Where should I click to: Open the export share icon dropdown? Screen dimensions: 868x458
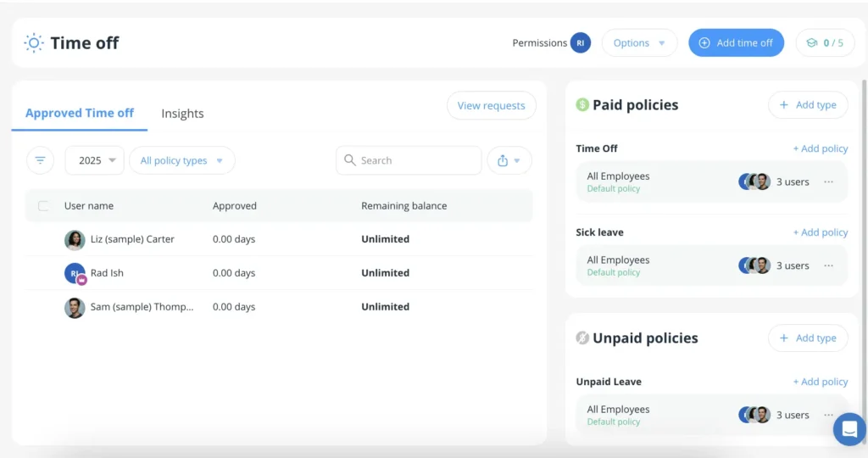point(509,160)
